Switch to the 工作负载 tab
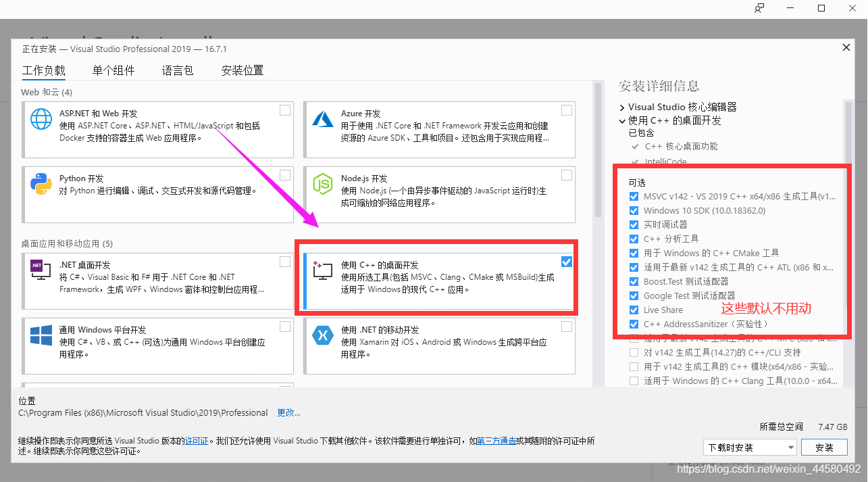This screenshot has height=482, width=868. click(x=44, y=70)
